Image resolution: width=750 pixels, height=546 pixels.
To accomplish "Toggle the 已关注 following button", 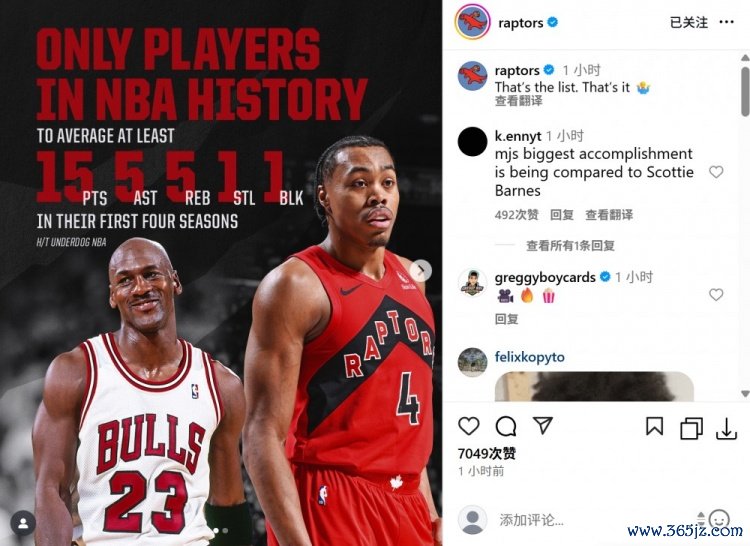I will pos(688,22).
